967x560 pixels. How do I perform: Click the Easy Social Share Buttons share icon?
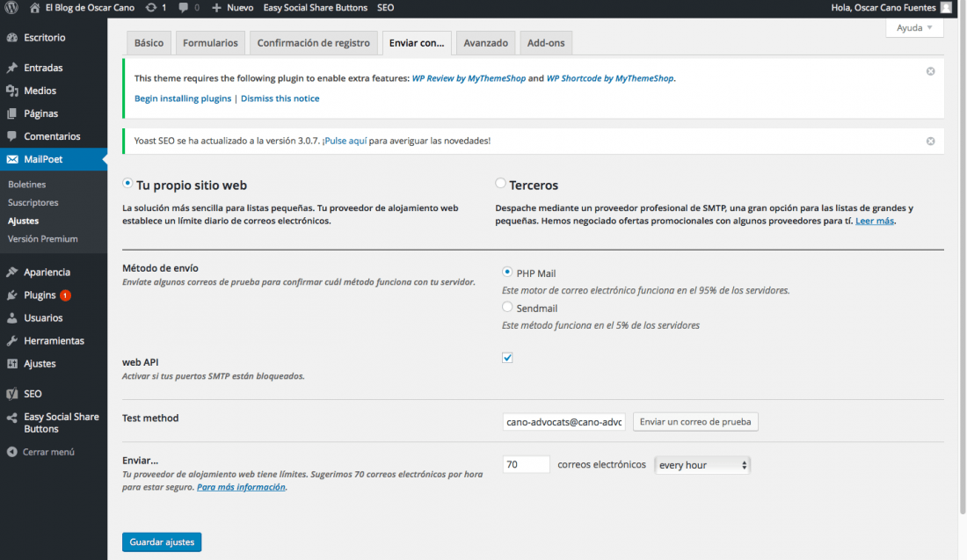coord(11,418)
